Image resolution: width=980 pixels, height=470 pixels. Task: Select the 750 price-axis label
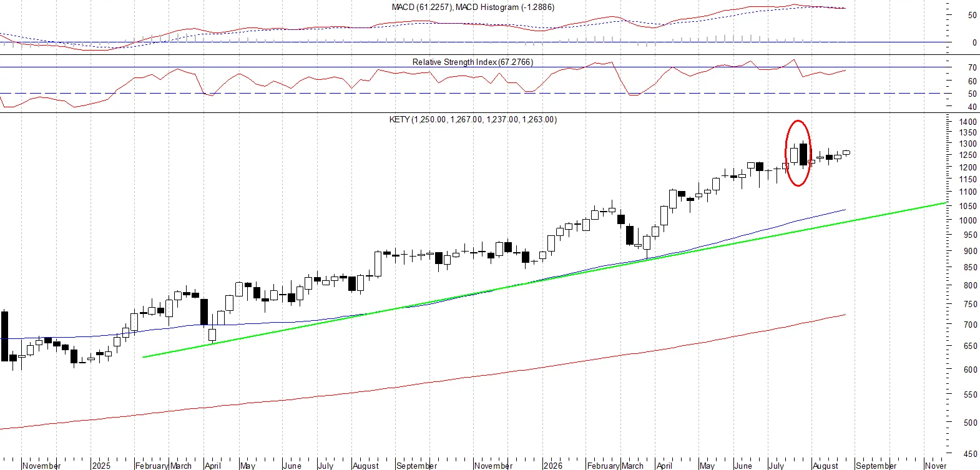click(970, 305)
